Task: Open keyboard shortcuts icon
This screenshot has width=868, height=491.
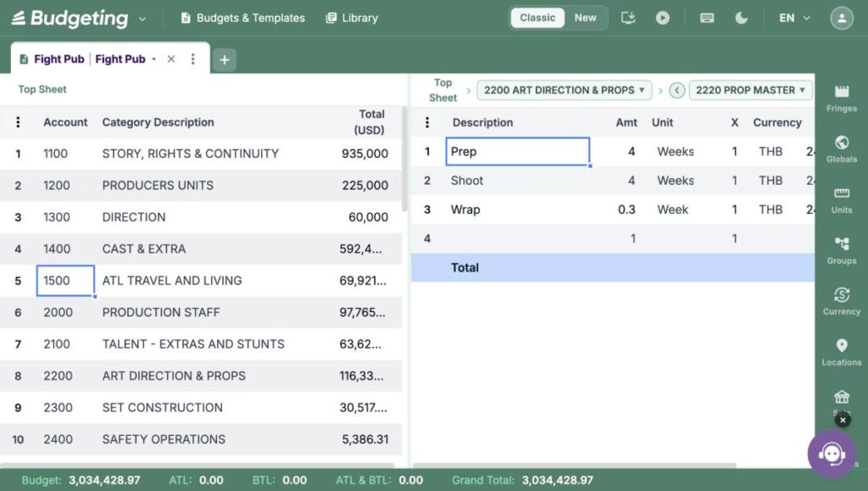Action: click(x=707, y=18)
